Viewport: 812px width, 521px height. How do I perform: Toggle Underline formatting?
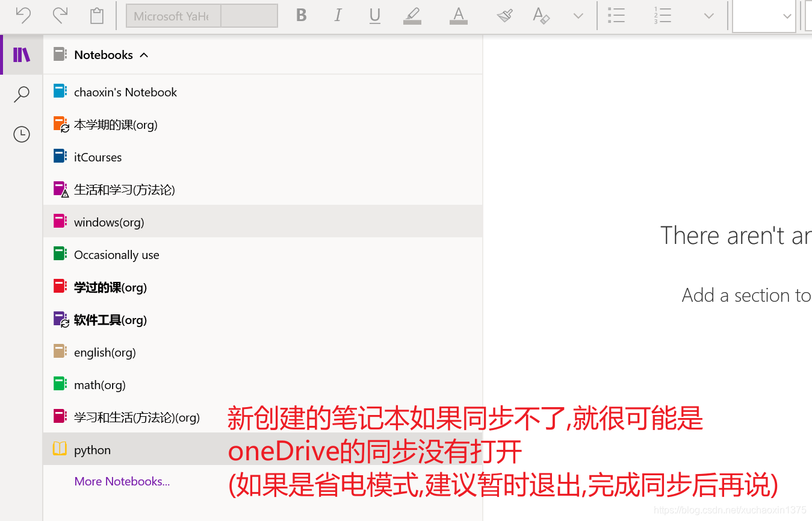pyautogui.click(x=375, y=16)
